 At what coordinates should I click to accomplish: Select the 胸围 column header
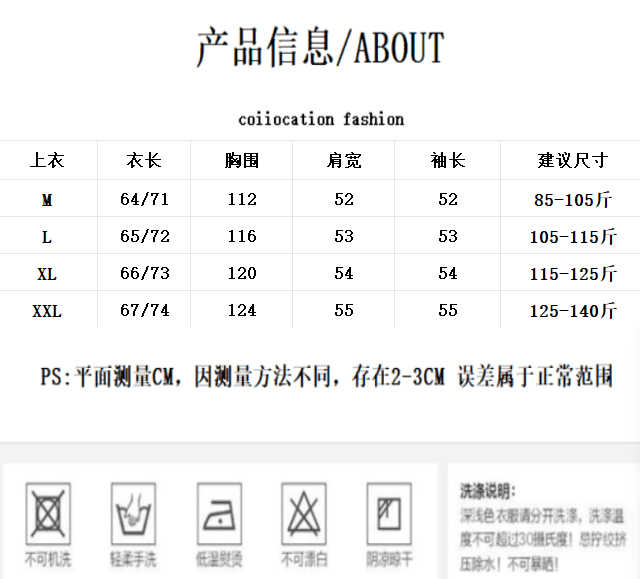(x=242, y=160)
